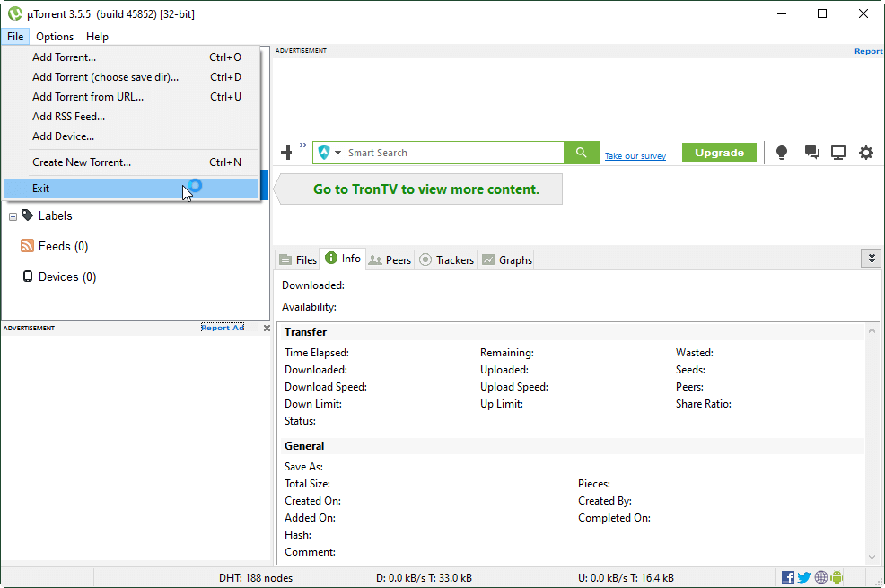Open the Graphs tab

click(x=507, y=259)
